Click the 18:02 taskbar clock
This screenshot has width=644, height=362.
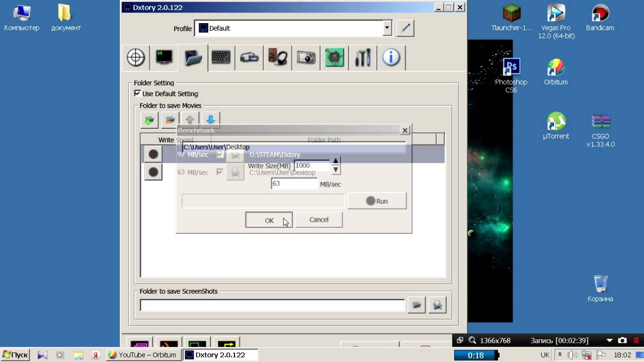622,355
